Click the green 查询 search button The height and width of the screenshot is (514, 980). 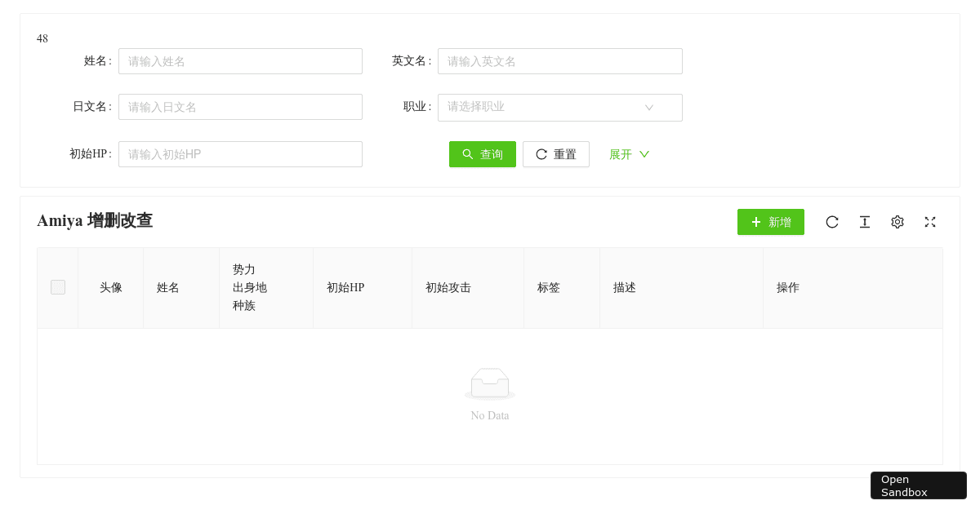(483, 153)
